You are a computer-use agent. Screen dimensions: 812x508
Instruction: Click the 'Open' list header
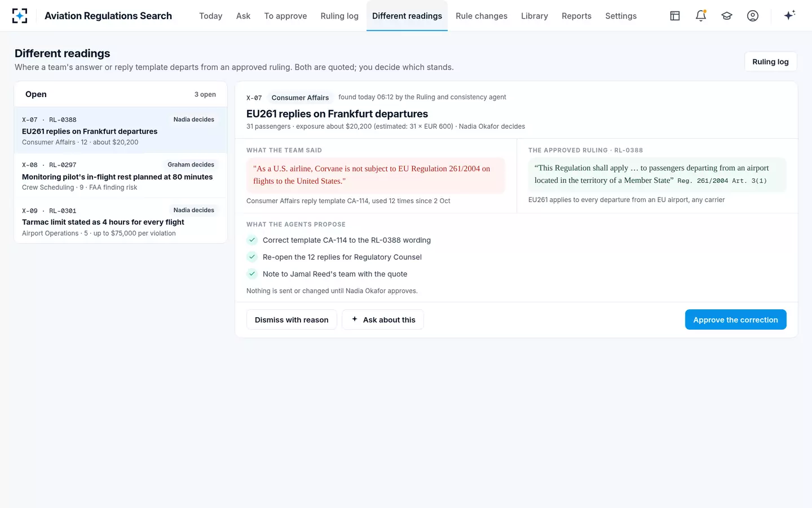pos(36,94)
